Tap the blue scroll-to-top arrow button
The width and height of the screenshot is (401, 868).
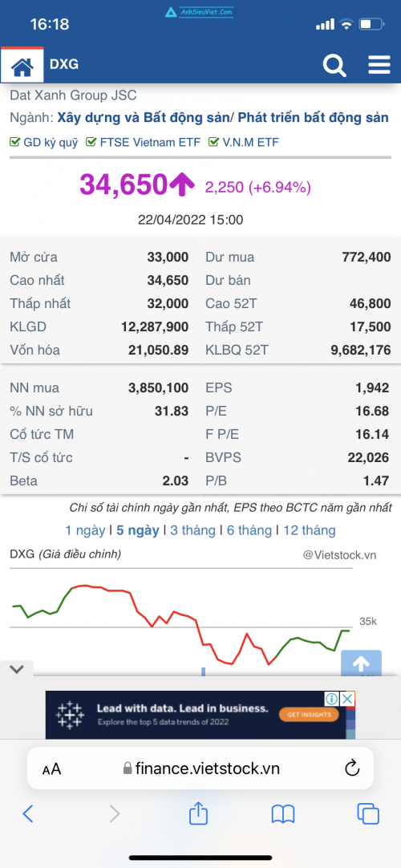[361, 663]
